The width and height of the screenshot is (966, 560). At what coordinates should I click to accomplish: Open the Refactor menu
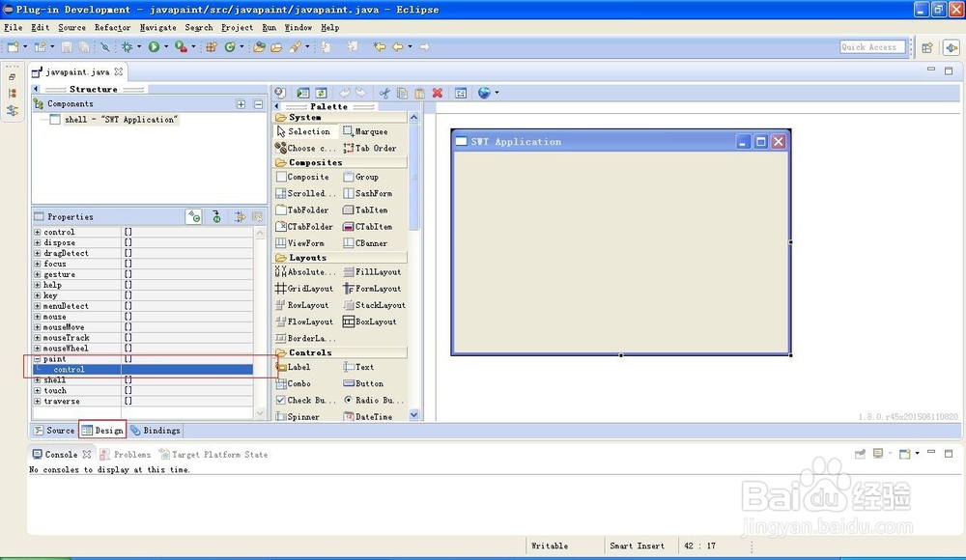click(x=112, y=27)
